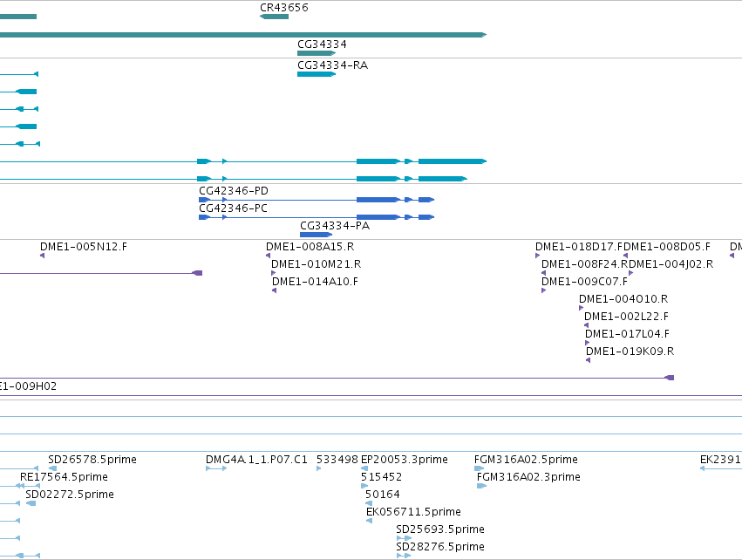742x560 pixels.
Task: Click the SD26578.5prime EST label
Action: (x=92, y=460)
